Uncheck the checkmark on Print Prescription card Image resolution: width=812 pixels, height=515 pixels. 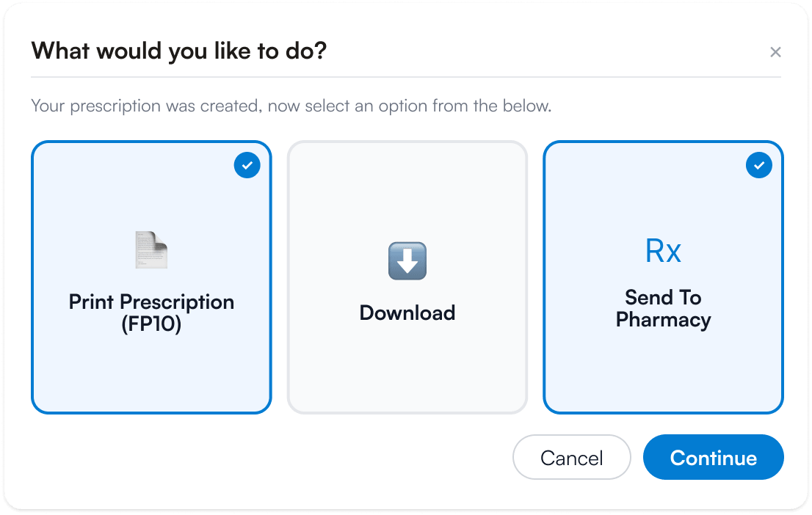coord(247,165)
